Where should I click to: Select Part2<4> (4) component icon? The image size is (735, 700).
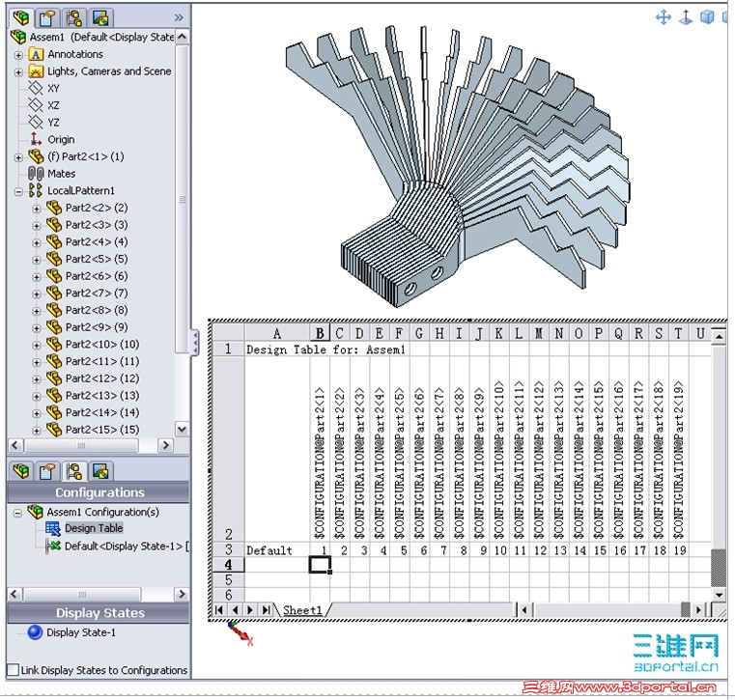tap(54, 241)
